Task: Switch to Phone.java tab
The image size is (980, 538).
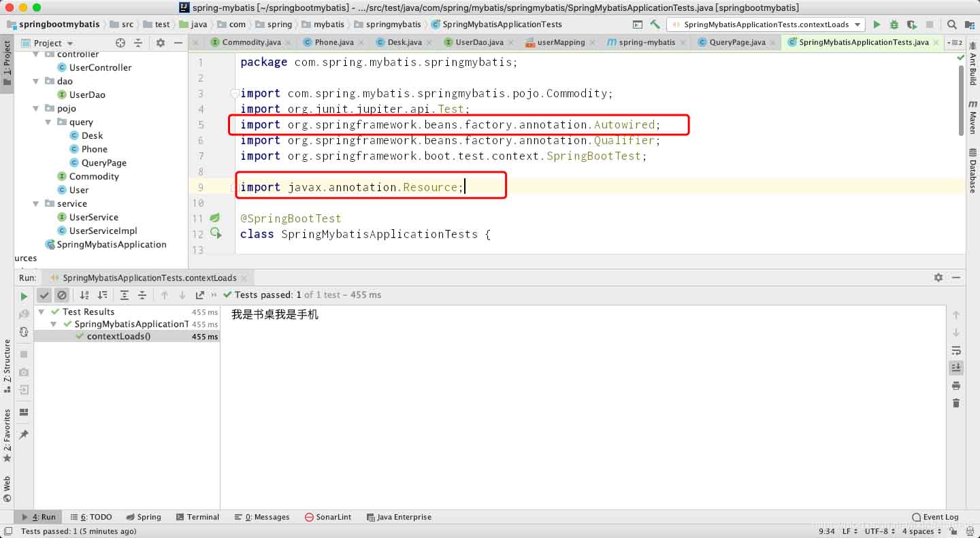Action: (334, 42)
